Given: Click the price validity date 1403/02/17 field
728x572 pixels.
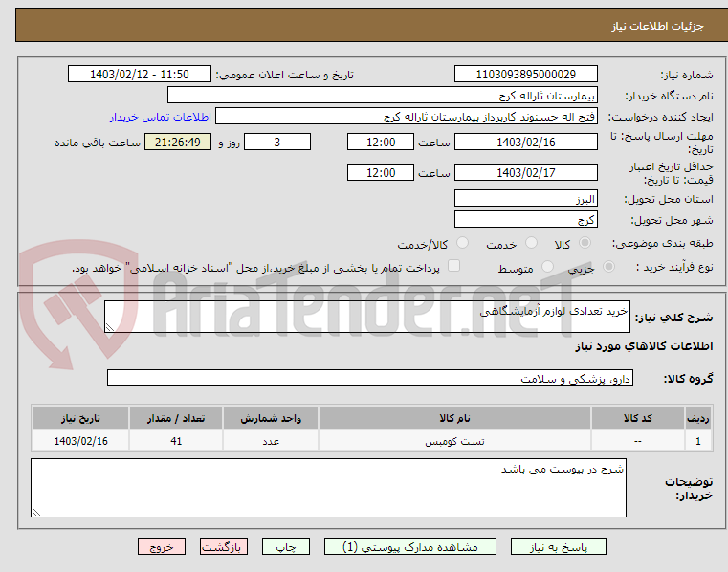Looking at the screenshot, I should pyautogui.click(x=525, y=172).
